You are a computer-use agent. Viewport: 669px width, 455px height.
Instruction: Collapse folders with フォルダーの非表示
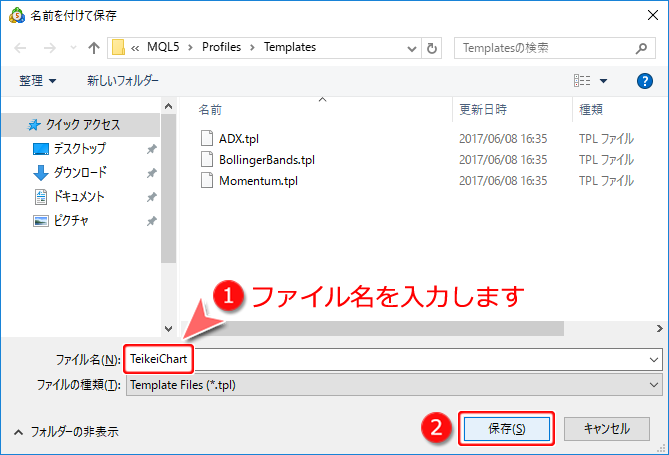click(66, 432)
